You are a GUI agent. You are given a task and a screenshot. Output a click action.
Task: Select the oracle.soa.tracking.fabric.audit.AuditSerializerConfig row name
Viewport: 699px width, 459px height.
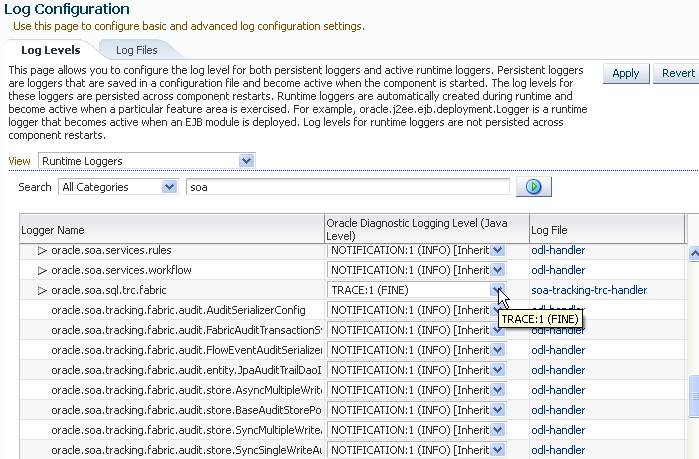(x=178, y=310)
